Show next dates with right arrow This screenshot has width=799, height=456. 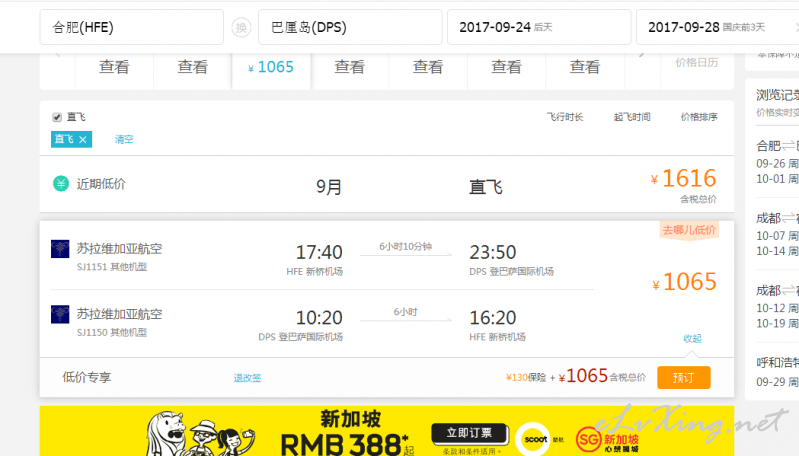pyautogui.click(x=642, y=54)
